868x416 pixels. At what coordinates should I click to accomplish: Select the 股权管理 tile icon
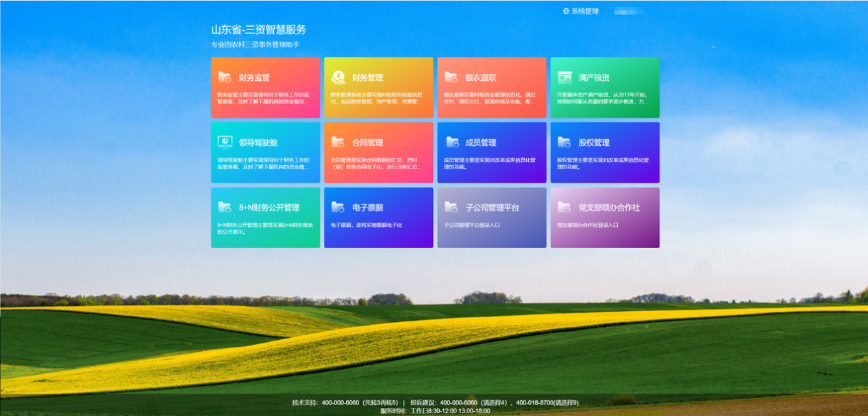pyautogui.click(x=563, y=143)
